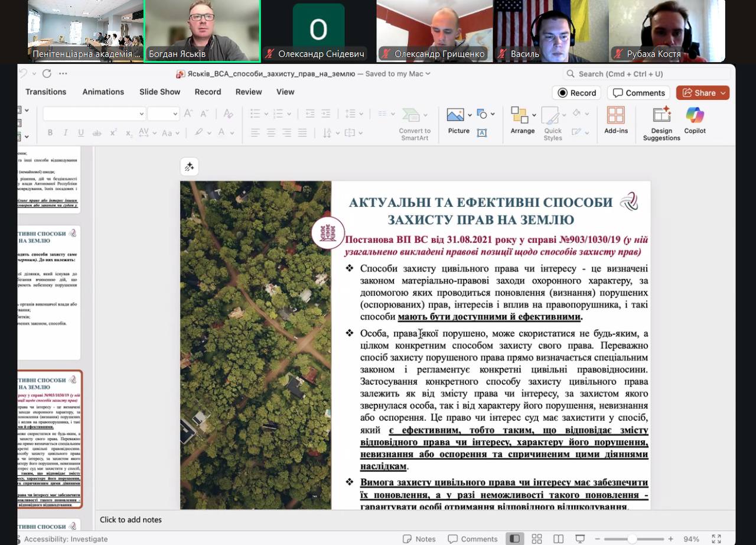Click the Designer sparkle icon above slide
Viewport: 756px width, 545px height.
[190, 167]
